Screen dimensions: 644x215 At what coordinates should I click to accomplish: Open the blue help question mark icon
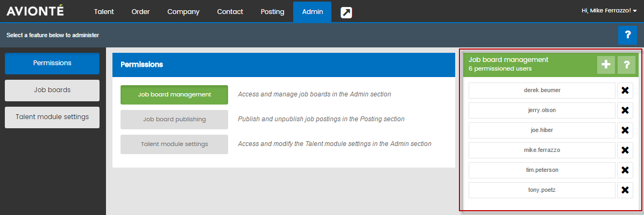pyautogui.click(x=627, y=35)
